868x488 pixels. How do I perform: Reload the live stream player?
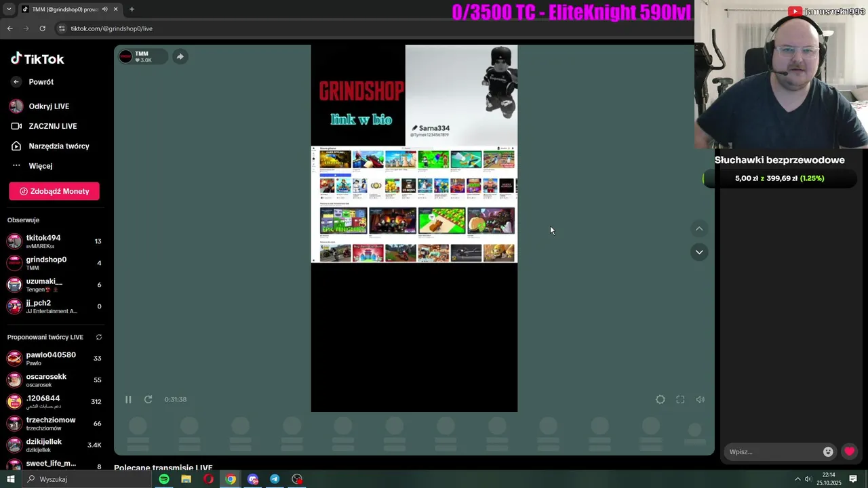tap(148, 399)
